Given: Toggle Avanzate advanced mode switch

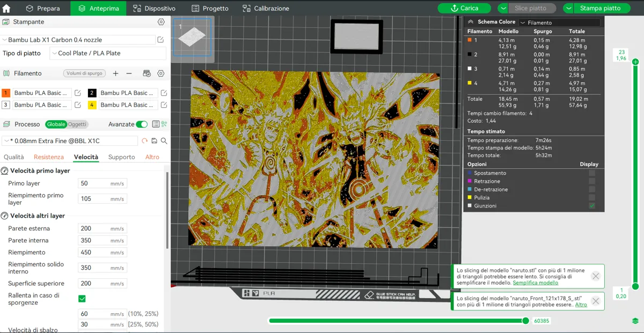Looking at the screenshot, I should tap(142, 124).
